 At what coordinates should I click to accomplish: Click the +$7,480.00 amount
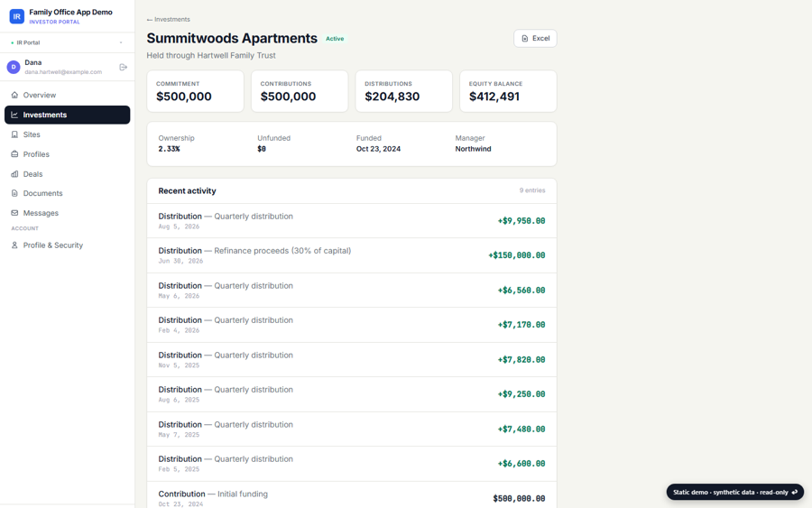click(x=521, y=429)
